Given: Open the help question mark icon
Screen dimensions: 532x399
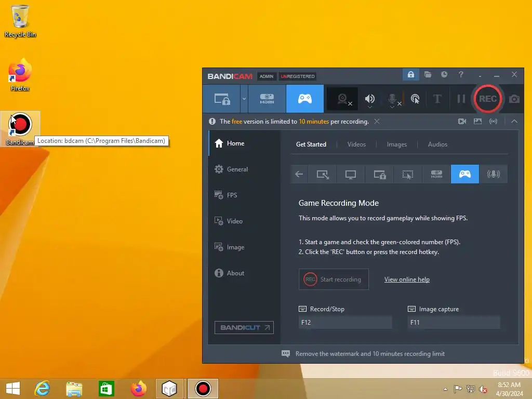Looking at the screenshot, I should 461,75.
